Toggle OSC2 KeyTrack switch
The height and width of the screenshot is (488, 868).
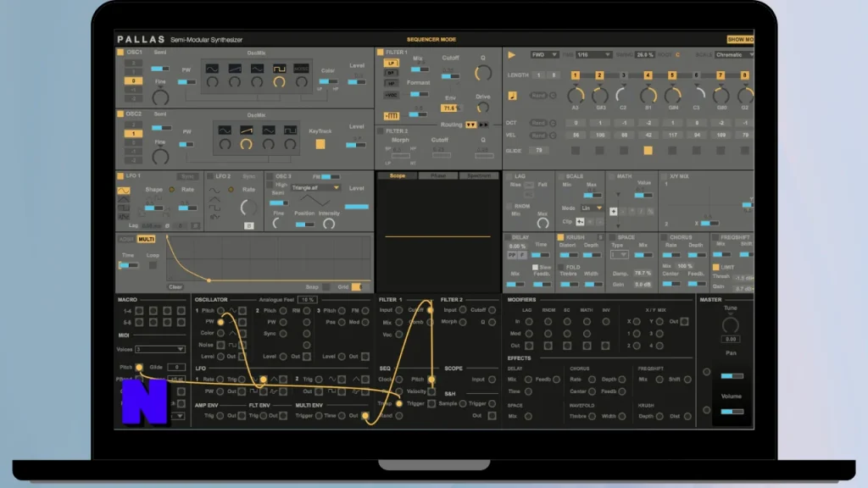320,144
